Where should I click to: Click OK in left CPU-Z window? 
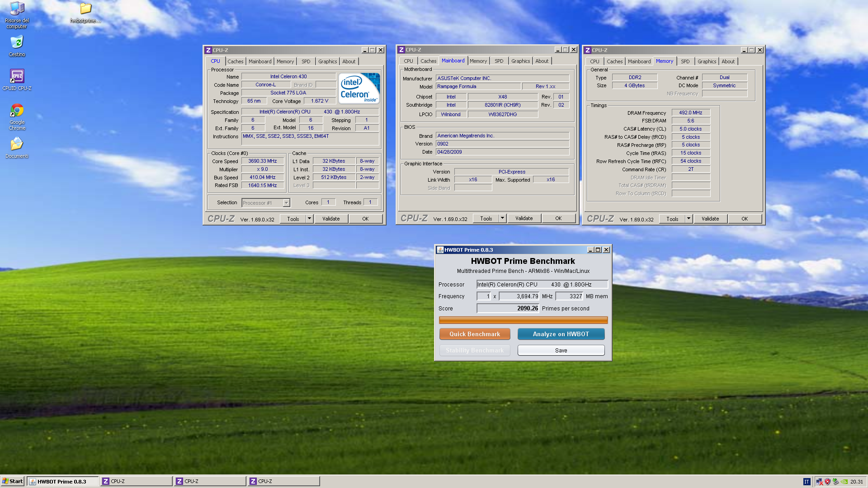pyautogui.click(x=365, y=219)
